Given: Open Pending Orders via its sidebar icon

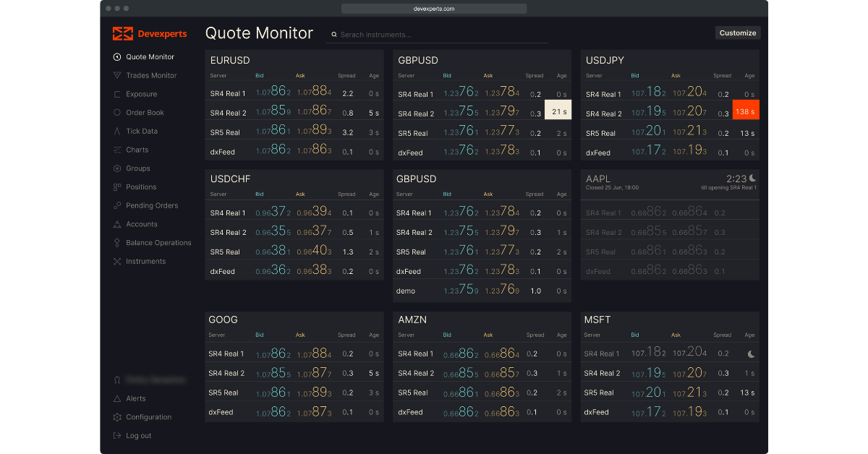Looking at the screenshot, I should click(117, 205).
